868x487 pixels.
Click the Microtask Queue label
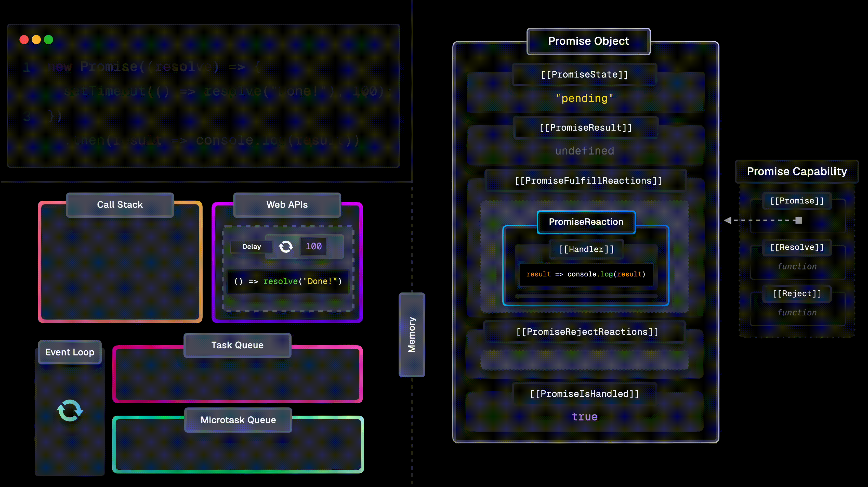coord(238,420)
